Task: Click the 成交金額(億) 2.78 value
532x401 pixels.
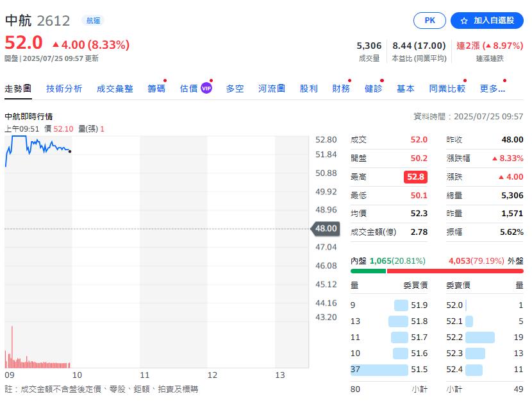Action: pos(419,232)
